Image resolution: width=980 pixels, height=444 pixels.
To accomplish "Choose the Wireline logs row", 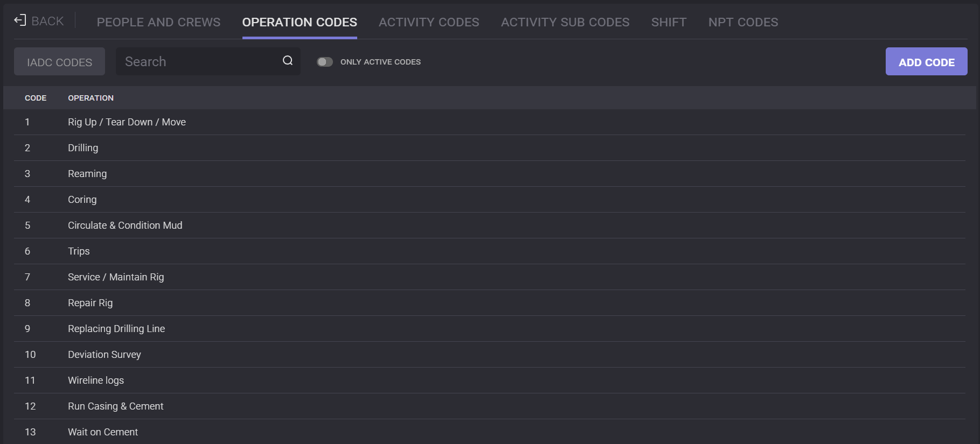I will 96,380.
